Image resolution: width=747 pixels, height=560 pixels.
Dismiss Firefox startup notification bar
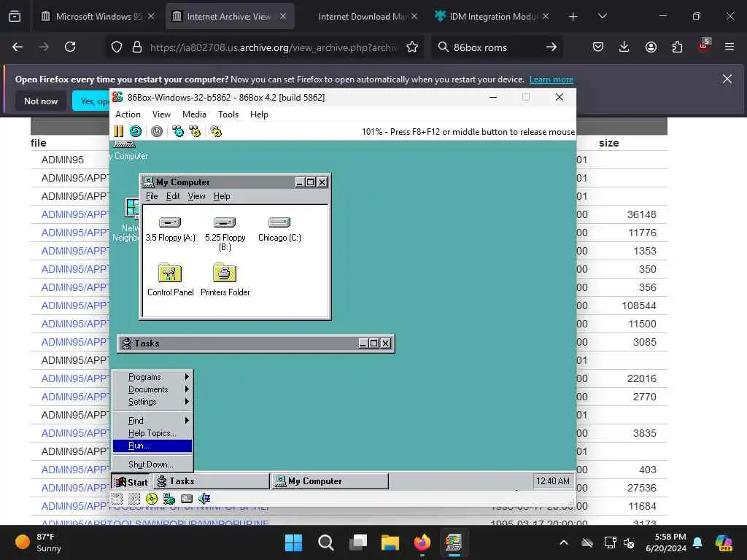(x=727, y=79)
